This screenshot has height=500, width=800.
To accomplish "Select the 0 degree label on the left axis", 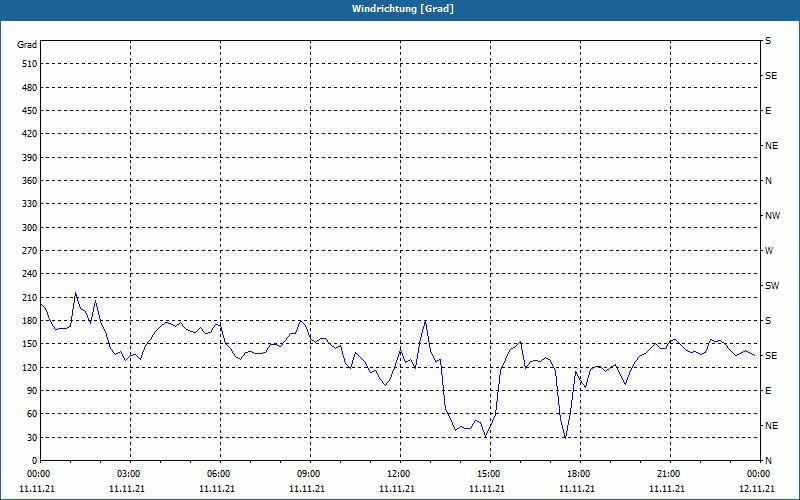I will (34, 461).
